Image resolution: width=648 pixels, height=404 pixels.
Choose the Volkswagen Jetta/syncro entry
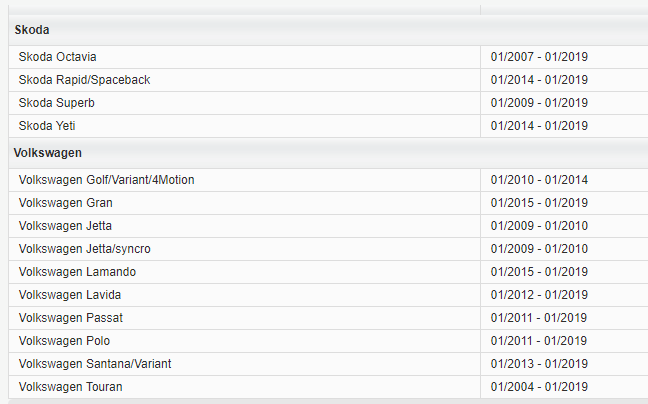tap(328, 249)
